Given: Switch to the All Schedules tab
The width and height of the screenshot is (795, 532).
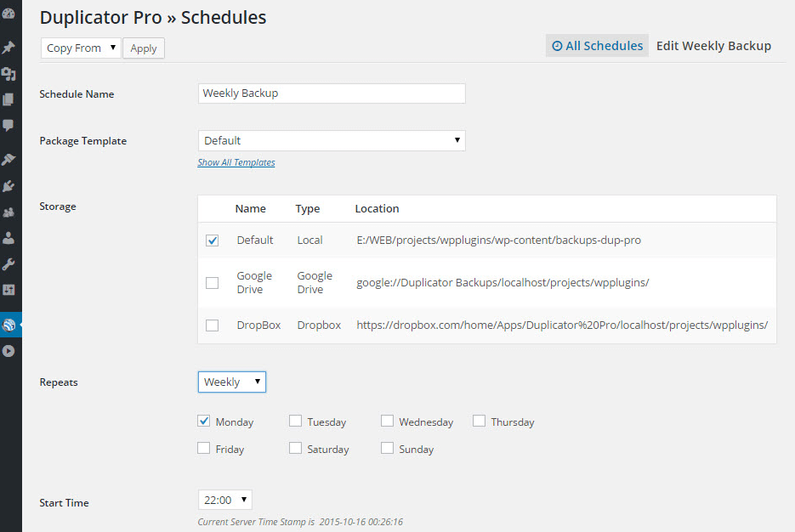Looking at the screenshot, I should [597, 46].
